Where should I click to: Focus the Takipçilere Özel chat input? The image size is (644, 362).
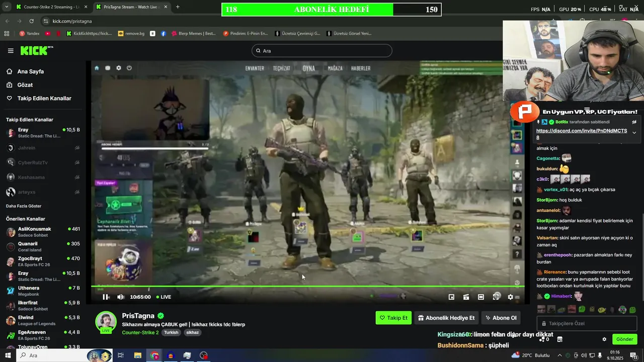(x=587, y=323)
